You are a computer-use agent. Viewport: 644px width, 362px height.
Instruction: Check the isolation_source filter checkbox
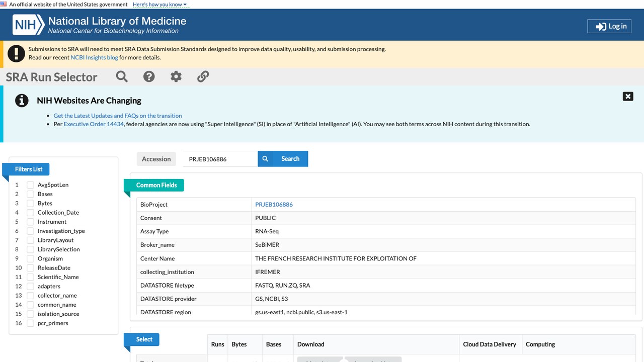[x=31, y=314]
